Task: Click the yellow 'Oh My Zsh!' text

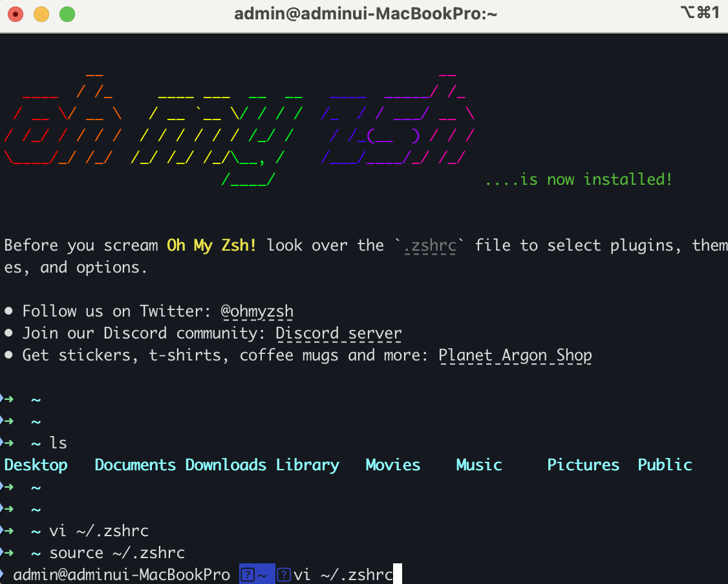Action: 211,245
